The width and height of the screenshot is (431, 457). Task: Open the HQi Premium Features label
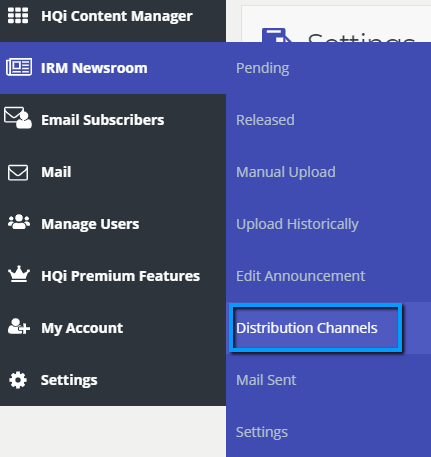[120, 276]
